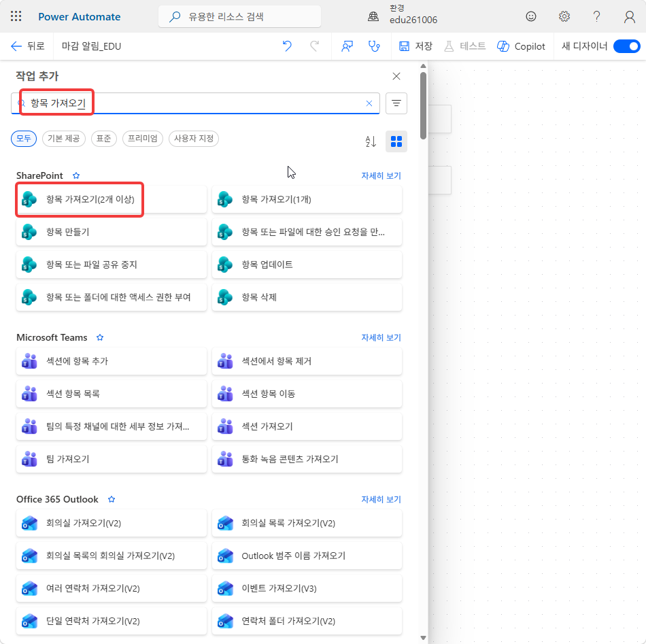Screen dimensions: 646x644
Task: Select the 프리미엄 filter chip
Action: (x=143, y=139)
